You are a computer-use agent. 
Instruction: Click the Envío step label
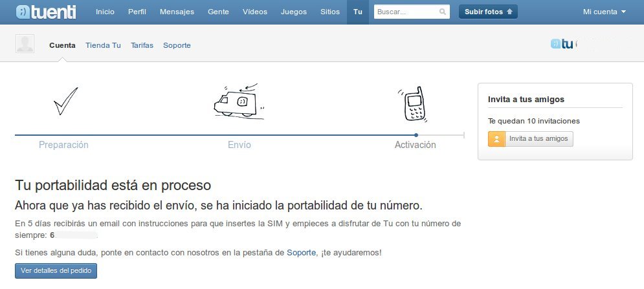click(x=239, y=145)
